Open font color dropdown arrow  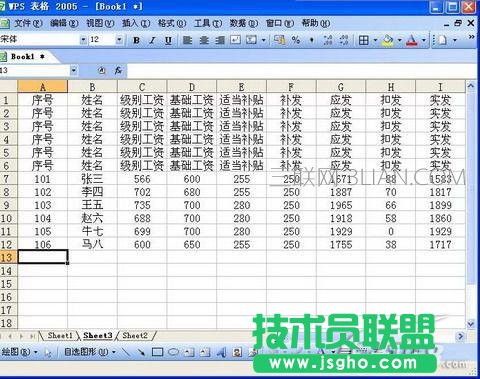(424, 40)
